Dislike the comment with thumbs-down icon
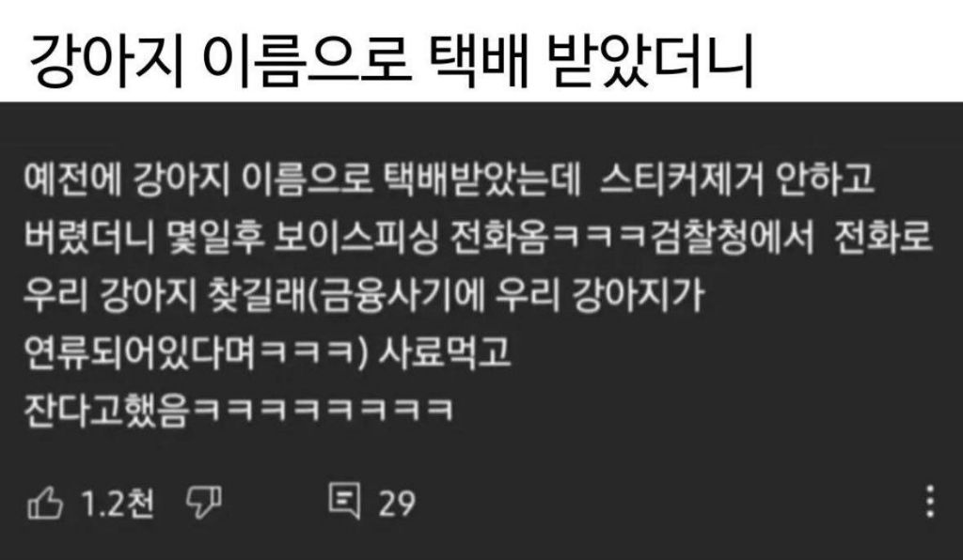The height and width of the screenshot is (560, 963). (x=204, y=503)
